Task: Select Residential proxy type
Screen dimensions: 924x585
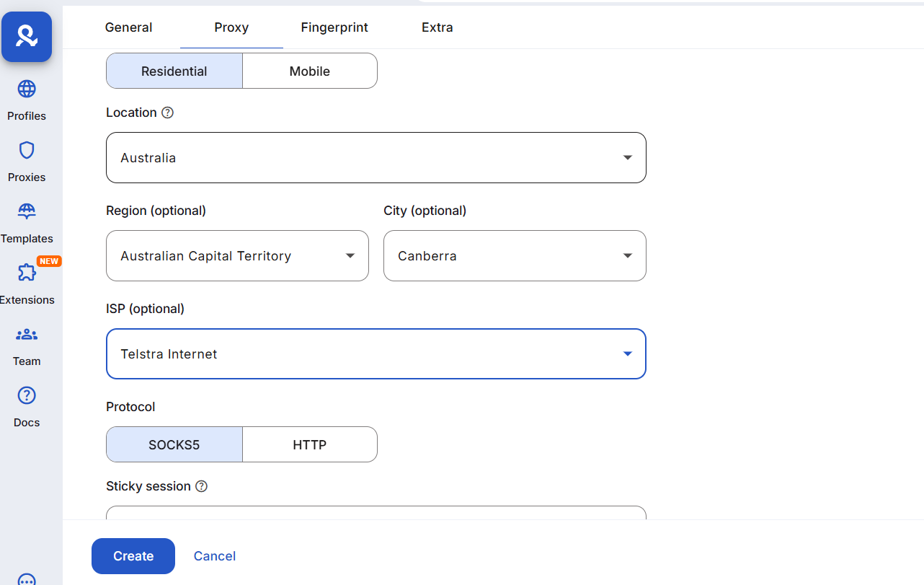Action: pyautogui.click(x=174, y=71)
